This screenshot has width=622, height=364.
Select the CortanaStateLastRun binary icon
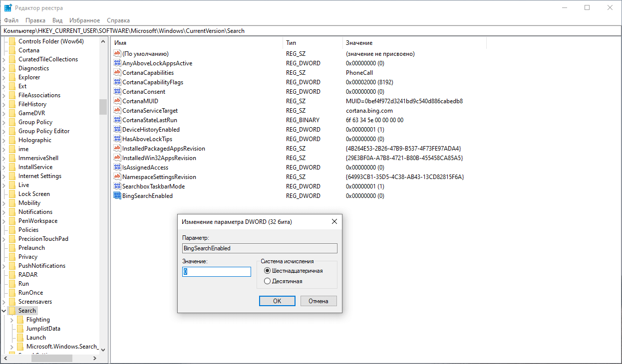[117, 120]
